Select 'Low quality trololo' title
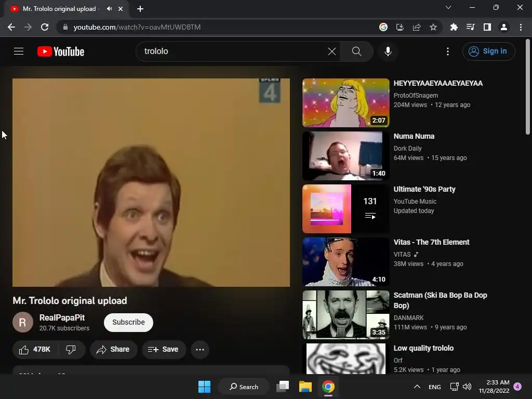The height and width of the screenshot is (399, 532). click(423, 348)
